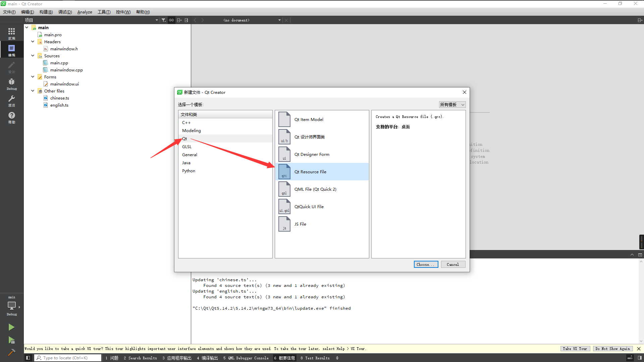This screenshot has width=644, height=362.
Task: Select QML File (Qt Quick 2) template
Action: point(322,189)
